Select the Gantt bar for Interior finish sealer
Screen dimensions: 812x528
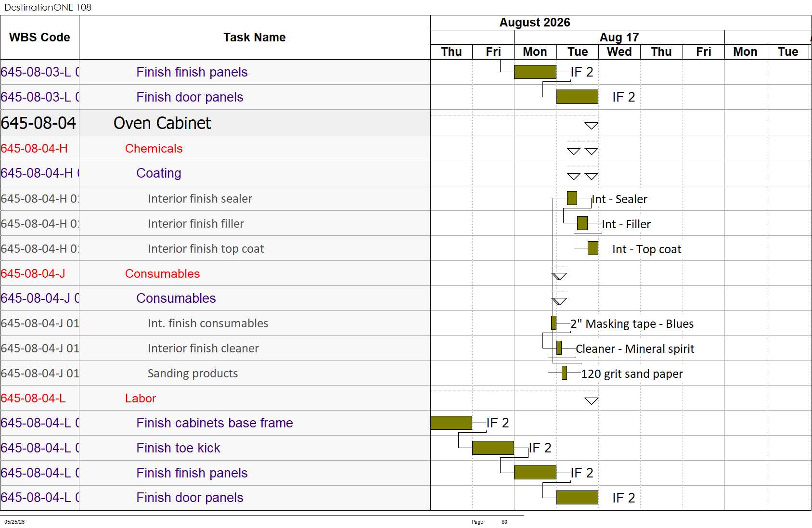click(572, 198)
